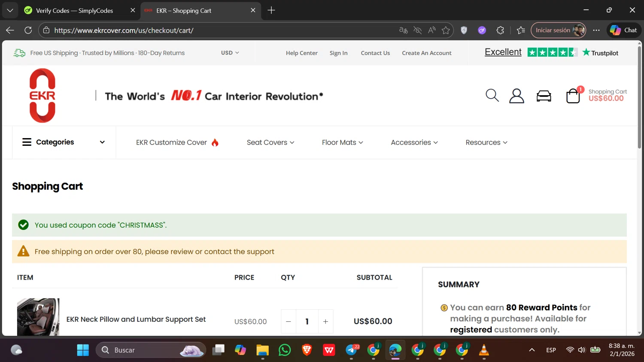The height and width of the screenshot is (362, 644).
Task: Open the tab actions dropdown arrow
Action: tap(10, 10)
